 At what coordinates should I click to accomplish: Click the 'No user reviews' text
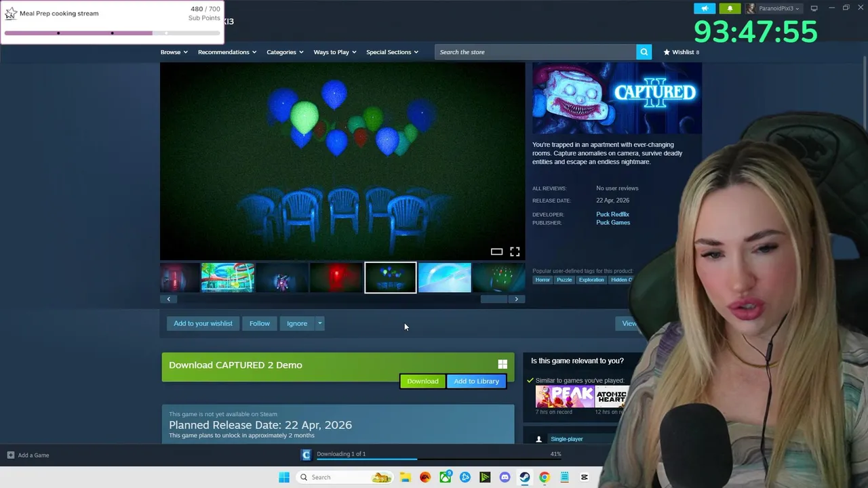click(x=617, y=188)
